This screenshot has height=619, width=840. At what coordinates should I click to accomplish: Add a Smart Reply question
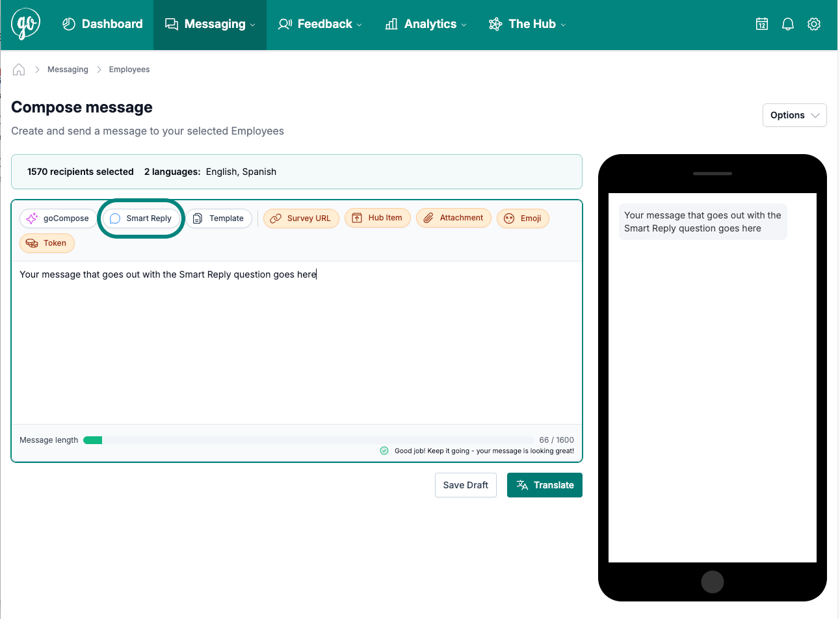[140, 218]
